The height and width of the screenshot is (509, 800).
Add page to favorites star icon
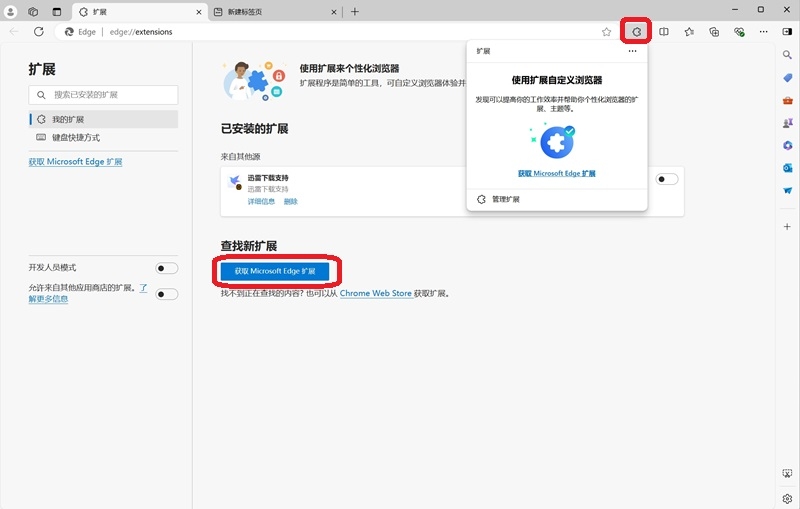click(606, 32)
